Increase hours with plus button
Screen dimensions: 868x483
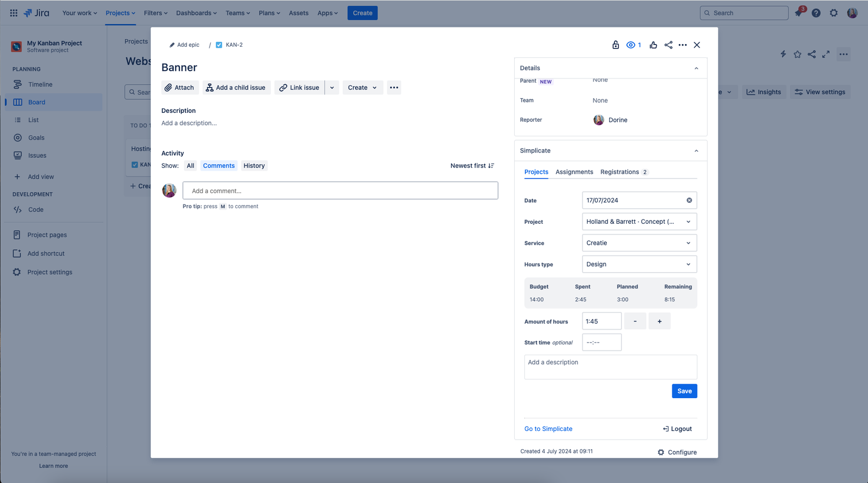[x=659, y=321]
